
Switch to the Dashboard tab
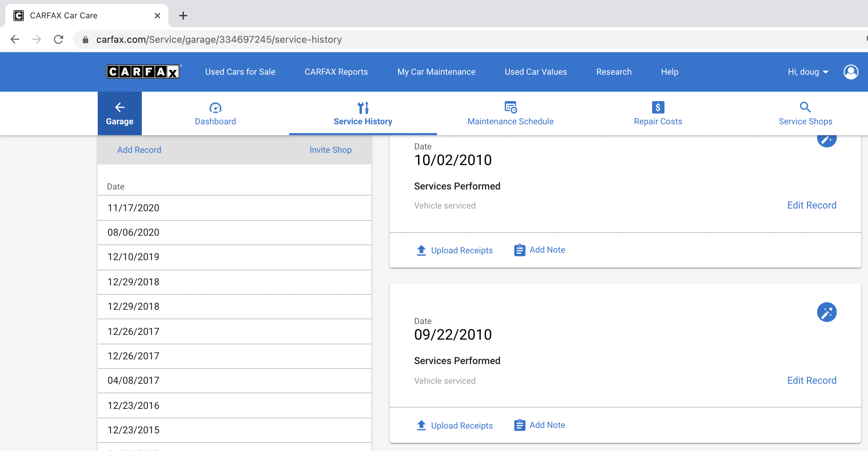pyautogui.click(x=215, y=113)
